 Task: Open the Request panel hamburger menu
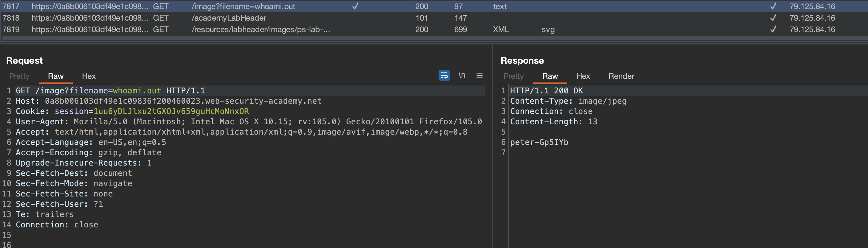[x=479, y=75]
